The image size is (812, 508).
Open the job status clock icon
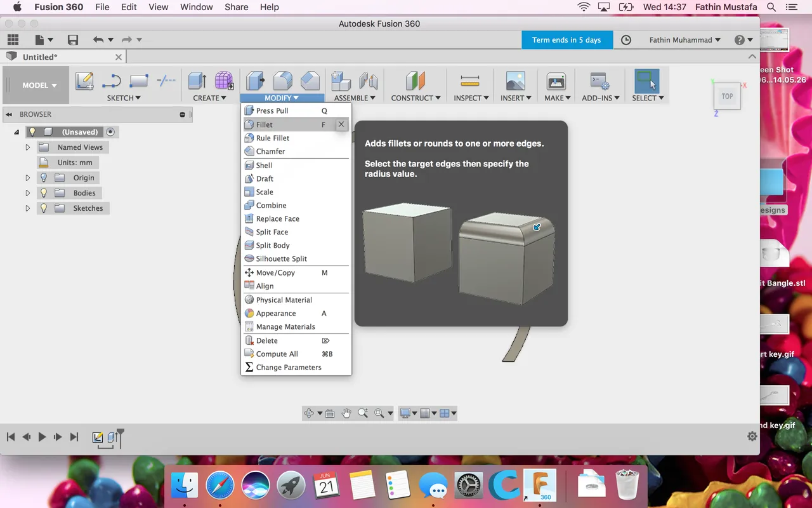(x=626, y=40)
